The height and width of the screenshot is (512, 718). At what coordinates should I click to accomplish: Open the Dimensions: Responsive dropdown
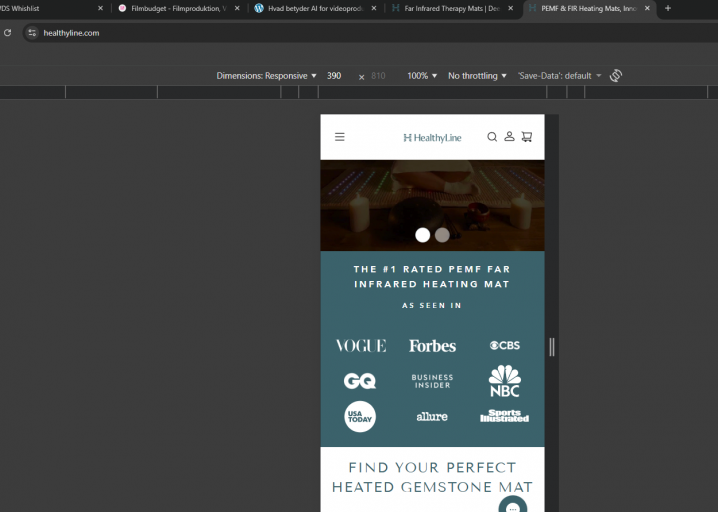(267, 76)
